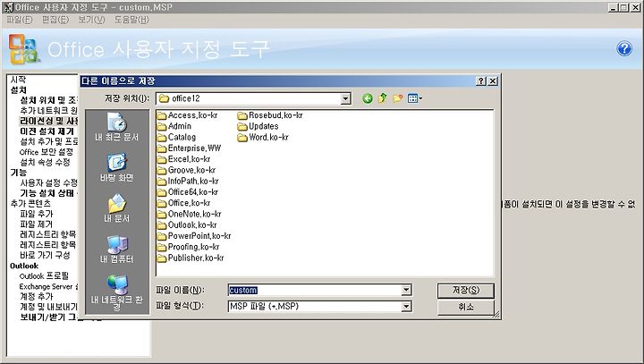
Task: Create a new folder icon
Action: [397, 98]
